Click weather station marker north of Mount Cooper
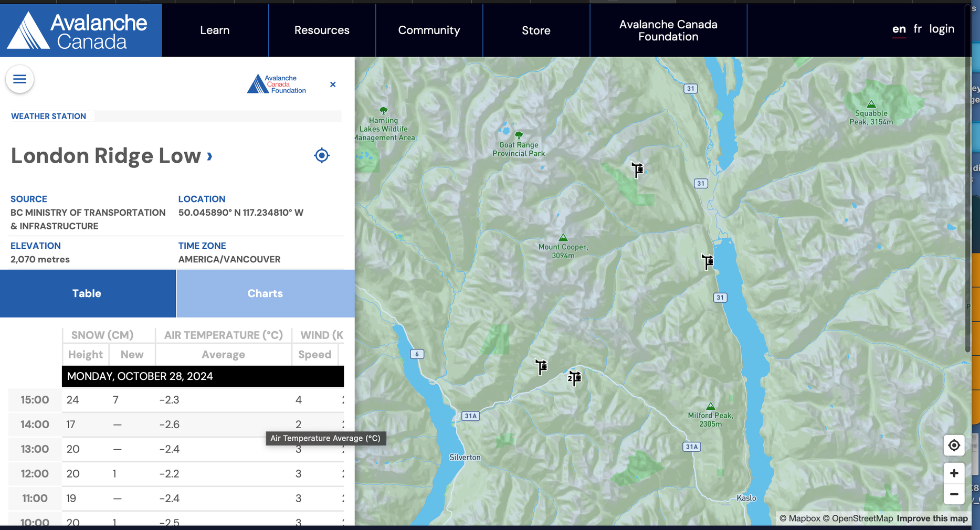The image size is (980, 530). (637, 169)
